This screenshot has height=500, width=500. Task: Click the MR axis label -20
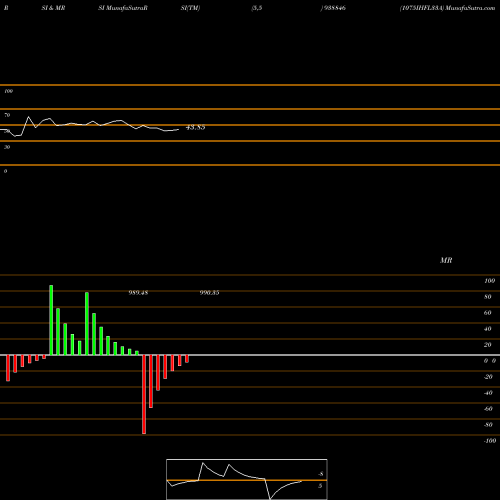click(488, 377)
